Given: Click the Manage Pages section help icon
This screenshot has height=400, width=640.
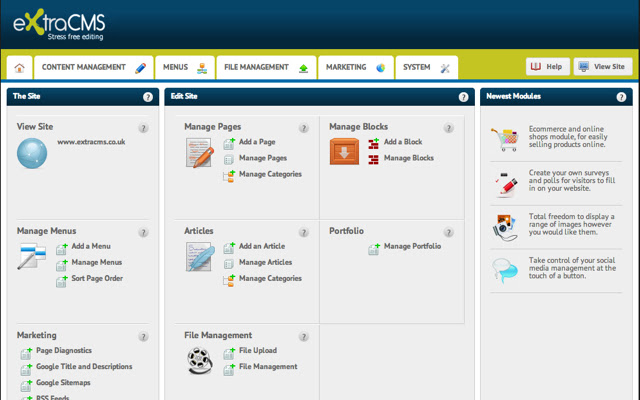Looking at the screenshot, I should (304, 128).
